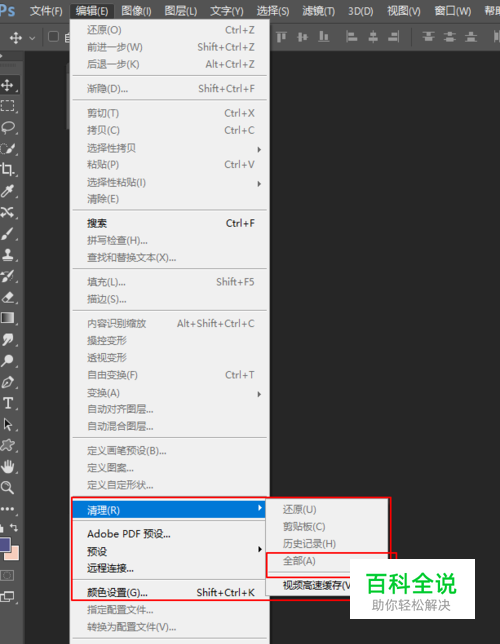
Task: Open the 选择(S) menu
Action: (x=273, y=11)
